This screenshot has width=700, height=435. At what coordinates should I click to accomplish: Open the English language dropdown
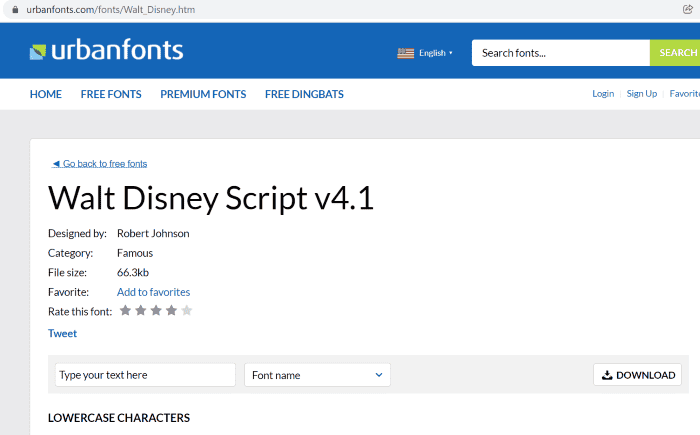[x=436, y=53]
